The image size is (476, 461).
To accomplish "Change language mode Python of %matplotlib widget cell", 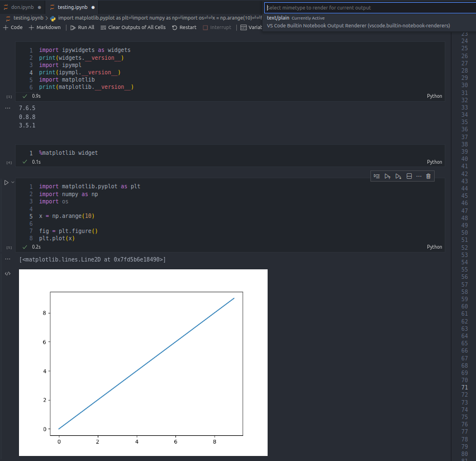I will coord(435,162).
